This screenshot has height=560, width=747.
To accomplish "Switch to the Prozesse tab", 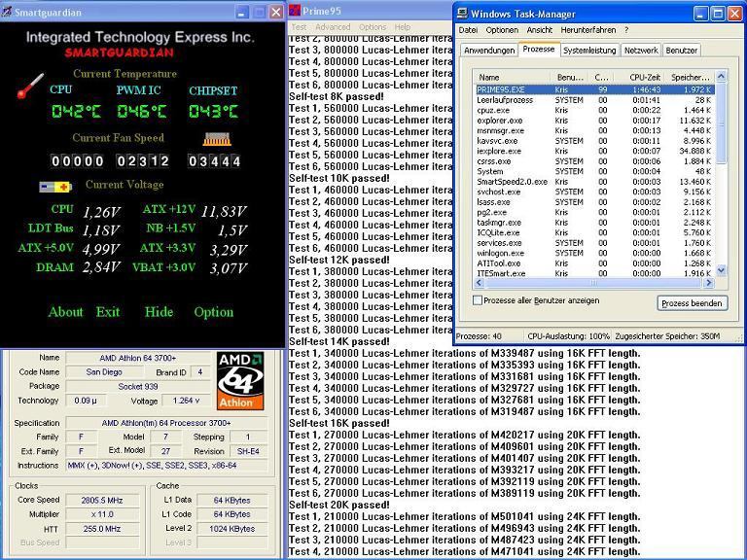I will (x=538, y=49).
